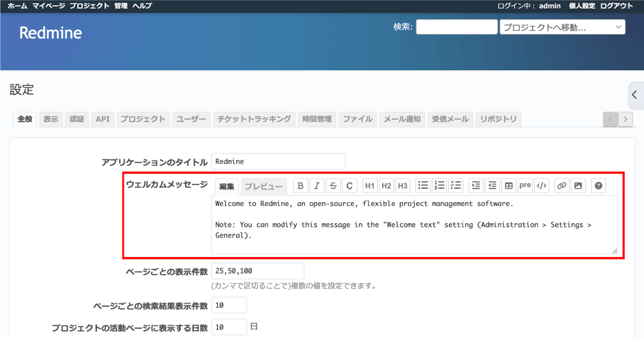Insert a table using the toolbar icon
The image size is (644, 338).
pyautogui.click(x=508, y=185)
